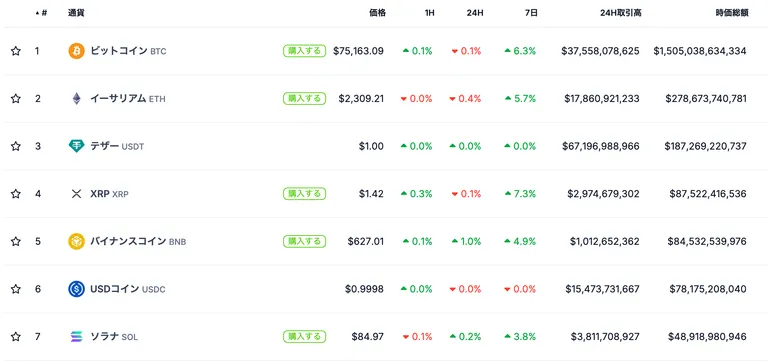
Task: Click the USDC blue logo icon
Action: [x=76, y=289]
